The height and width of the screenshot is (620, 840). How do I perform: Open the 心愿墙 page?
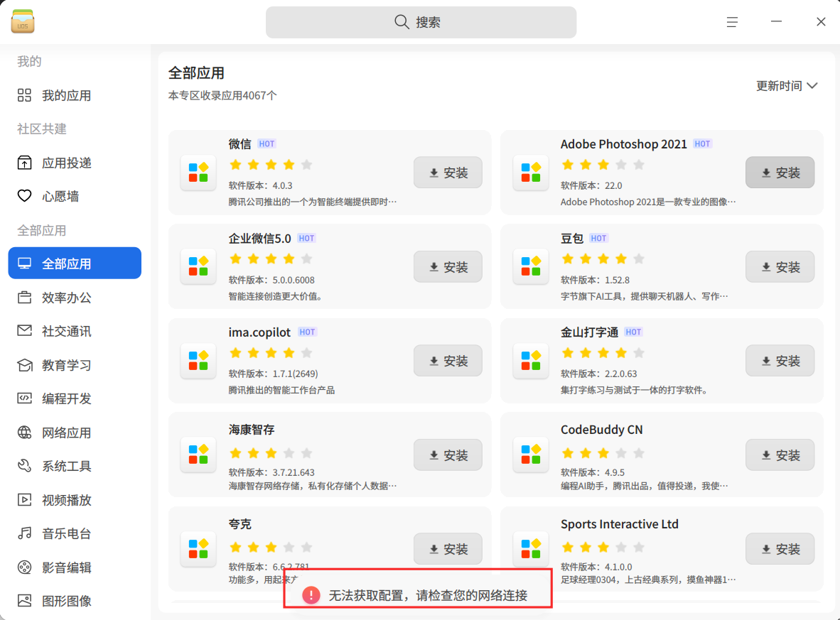[75, 196]
